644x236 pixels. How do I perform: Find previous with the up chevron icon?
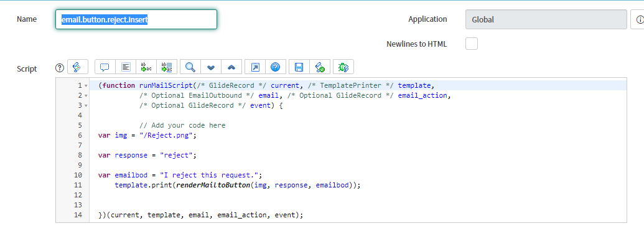(231, 67)
